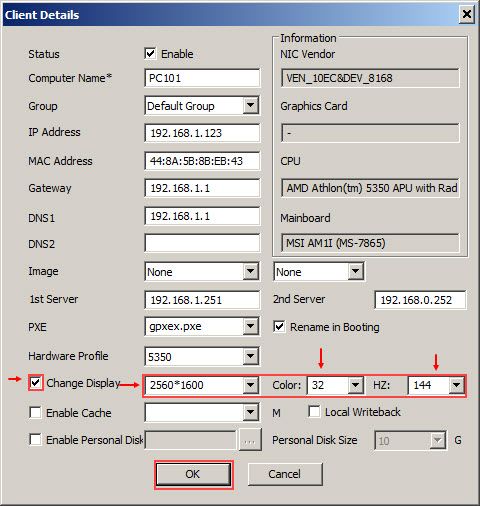480x506 pixels.
Task: Click the OK button
Action: (x=193, y=474)
